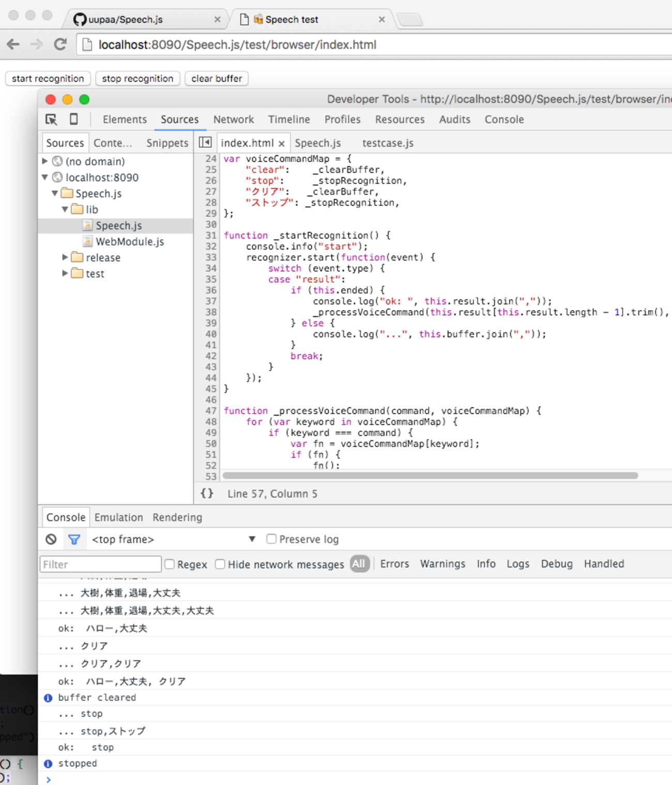Click the inspect element cursor icon
Screen dimensions: 672x785
(51, 119)
